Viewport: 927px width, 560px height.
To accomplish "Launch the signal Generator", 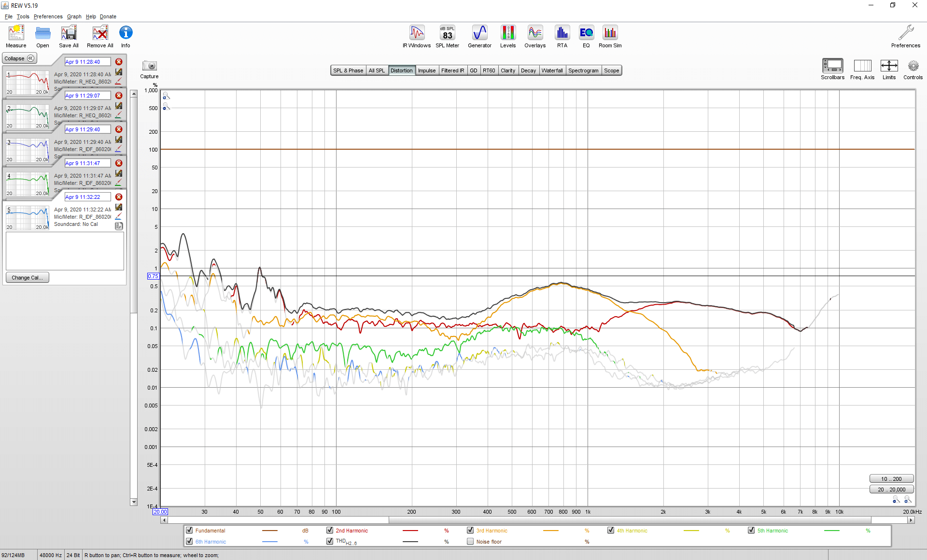I will pyautogui.click(x=479, y=36).
